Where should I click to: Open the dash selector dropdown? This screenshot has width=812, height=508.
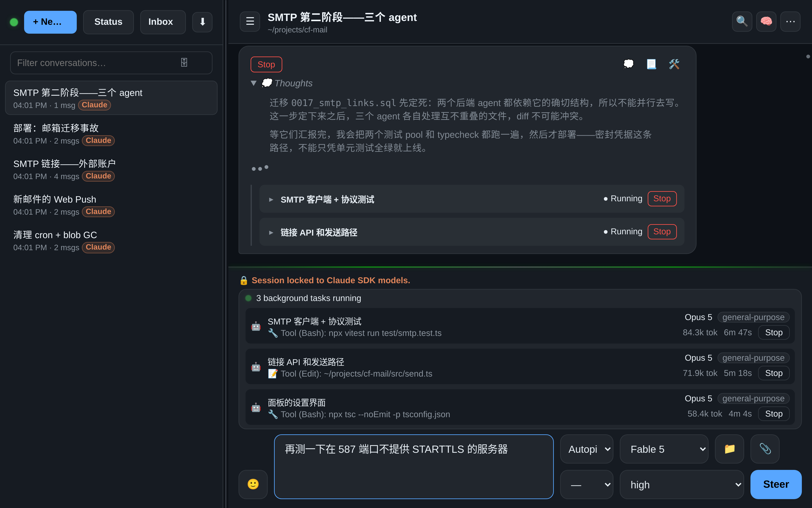click(587, 484)
